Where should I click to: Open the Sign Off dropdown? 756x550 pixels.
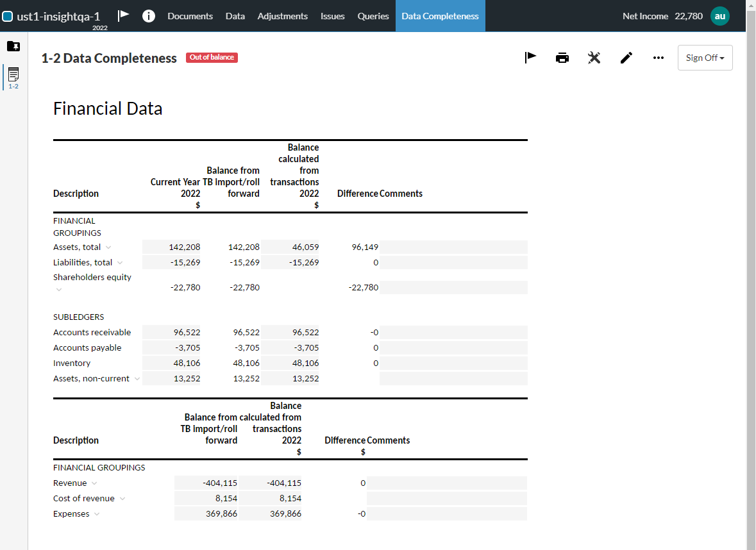[705, 58]
